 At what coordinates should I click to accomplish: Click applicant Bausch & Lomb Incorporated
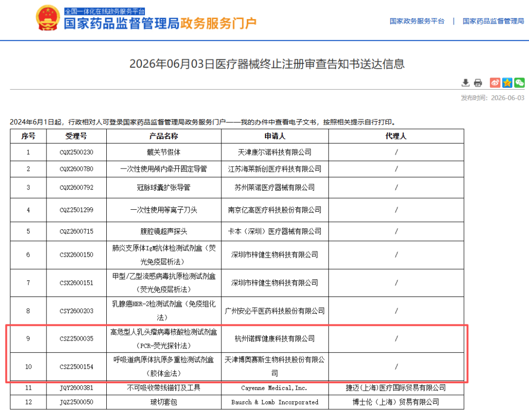coord(275,402)
